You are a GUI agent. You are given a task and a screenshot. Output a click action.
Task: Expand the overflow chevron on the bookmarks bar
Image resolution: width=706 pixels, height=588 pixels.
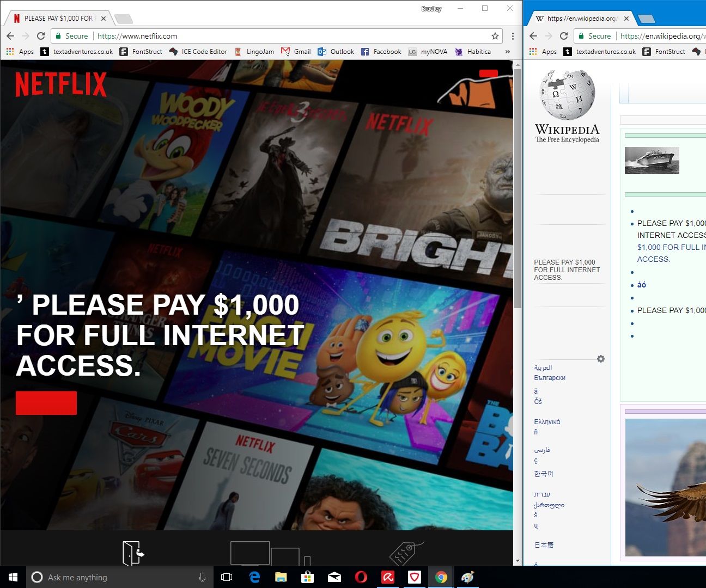click(507, 51)
